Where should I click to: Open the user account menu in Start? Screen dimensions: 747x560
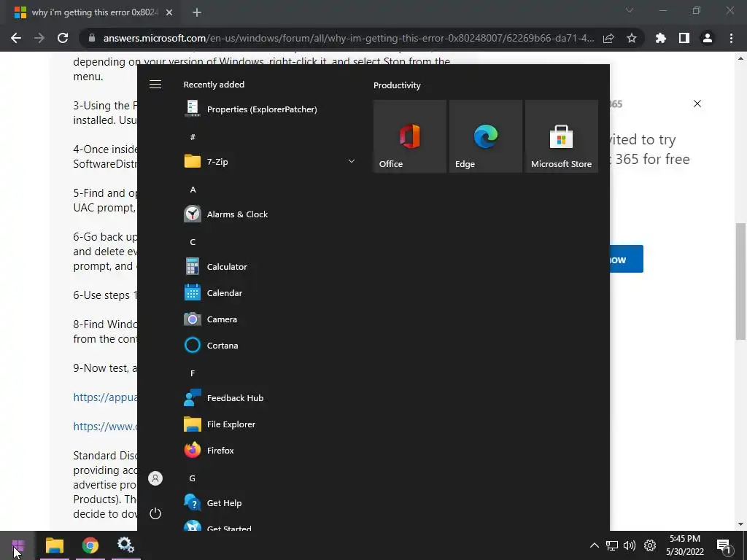point(155,478)
